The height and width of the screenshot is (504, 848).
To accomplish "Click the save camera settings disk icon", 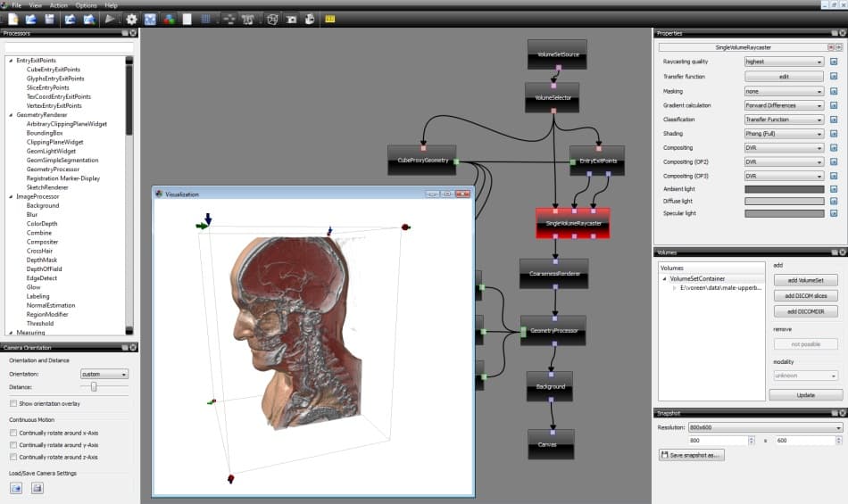I will (x=37, y=488).
